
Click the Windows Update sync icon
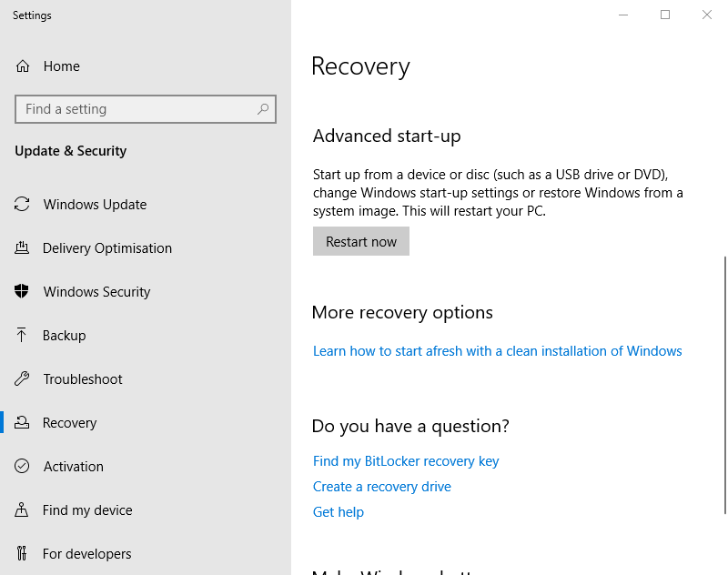(x=23, y=205)
